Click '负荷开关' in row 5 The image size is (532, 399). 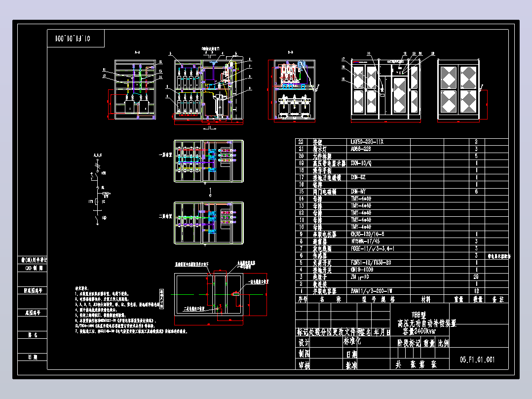tap(322, 263)
